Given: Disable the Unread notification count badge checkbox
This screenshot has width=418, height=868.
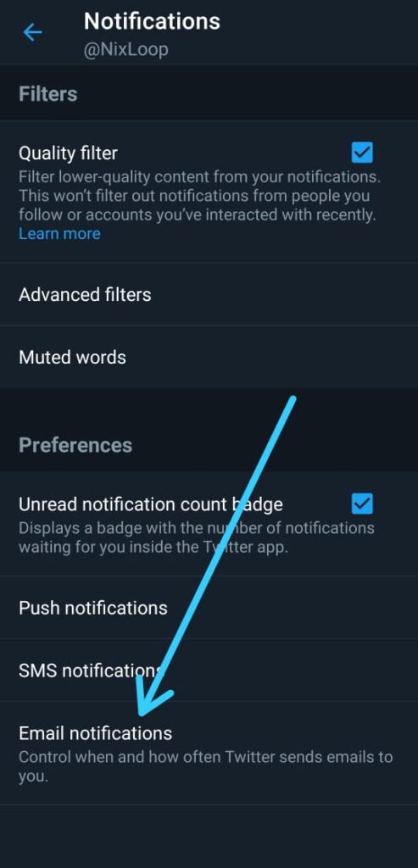Looking at the screenshot, I should coord(362,504).
